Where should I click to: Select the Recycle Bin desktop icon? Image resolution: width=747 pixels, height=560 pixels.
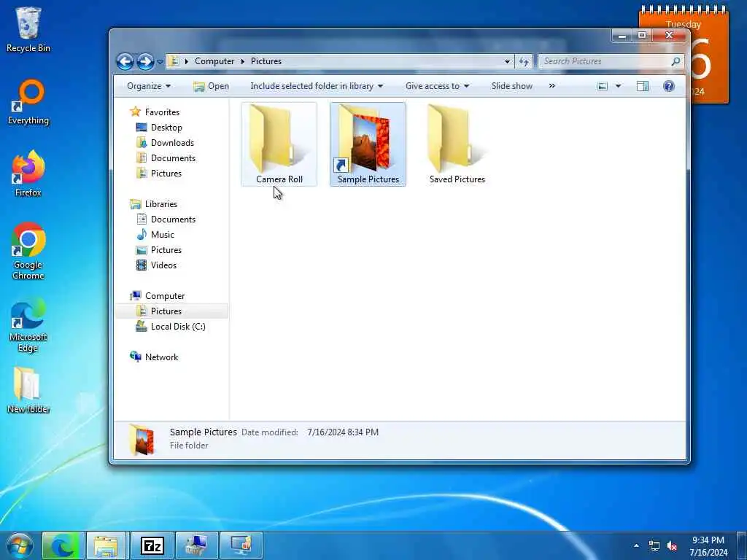28,29
